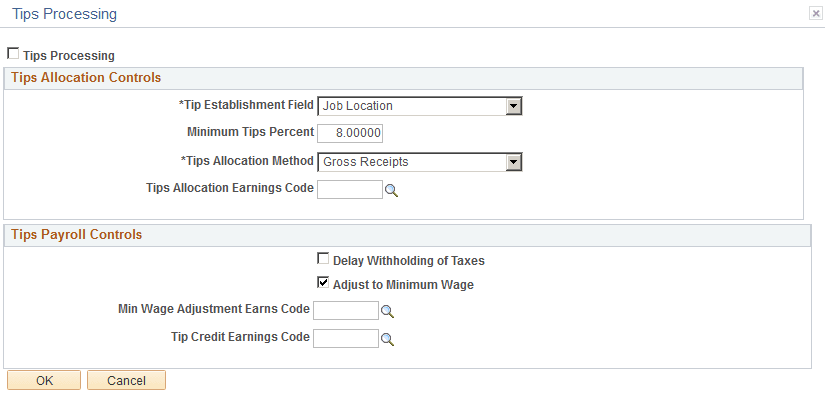Click the Cancel button
Viewport: 825px width, 396px height.
(126, 380)
